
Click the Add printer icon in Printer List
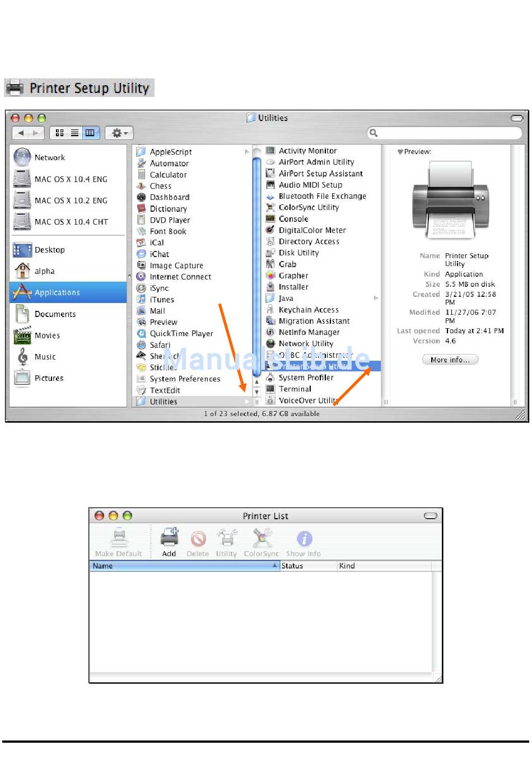click(169, 538)
